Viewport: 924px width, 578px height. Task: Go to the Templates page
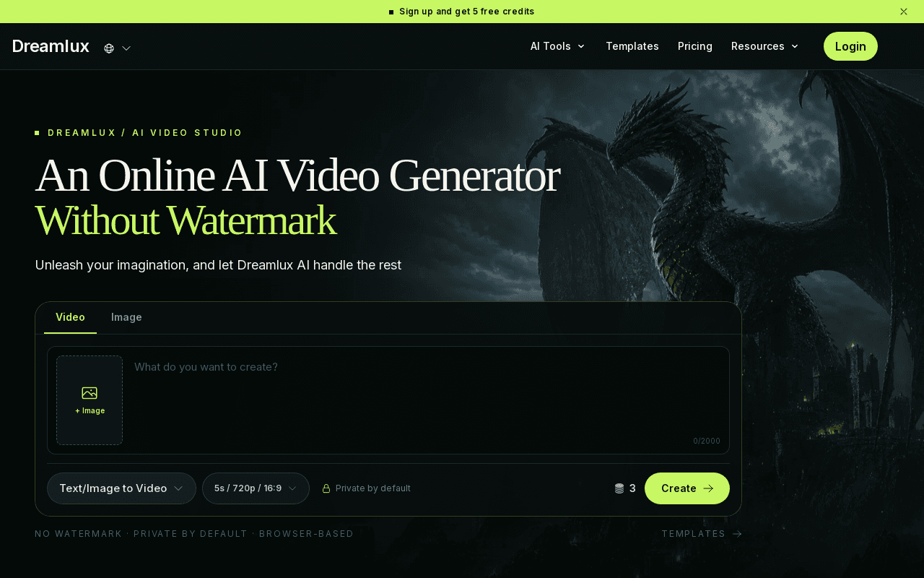pos(632,46)
